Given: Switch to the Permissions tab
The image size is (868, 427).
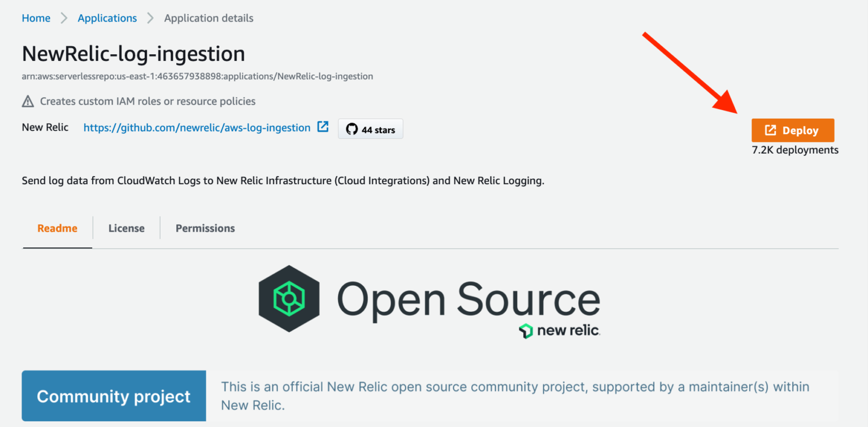Looking at the screenshot, I should coord(205,228).
